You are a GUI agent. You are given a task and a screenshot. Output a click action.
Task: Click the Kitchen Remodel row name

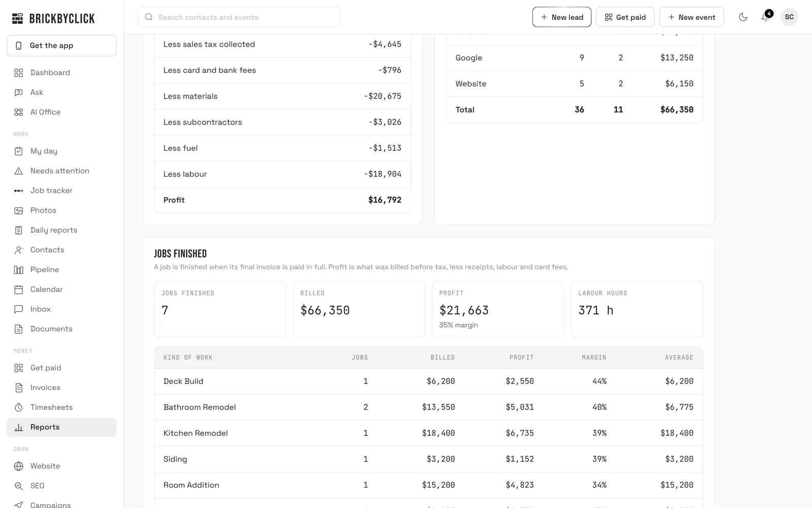tap(195, 433)
